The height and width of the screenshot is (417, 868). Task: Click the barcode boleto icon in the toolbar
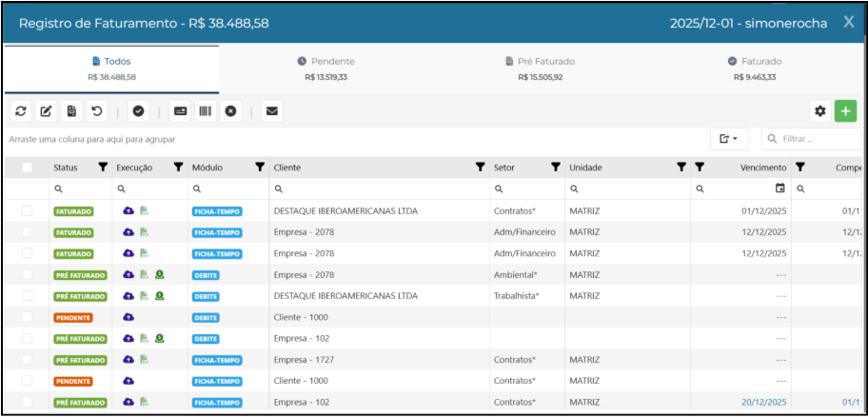click(206, 111)
